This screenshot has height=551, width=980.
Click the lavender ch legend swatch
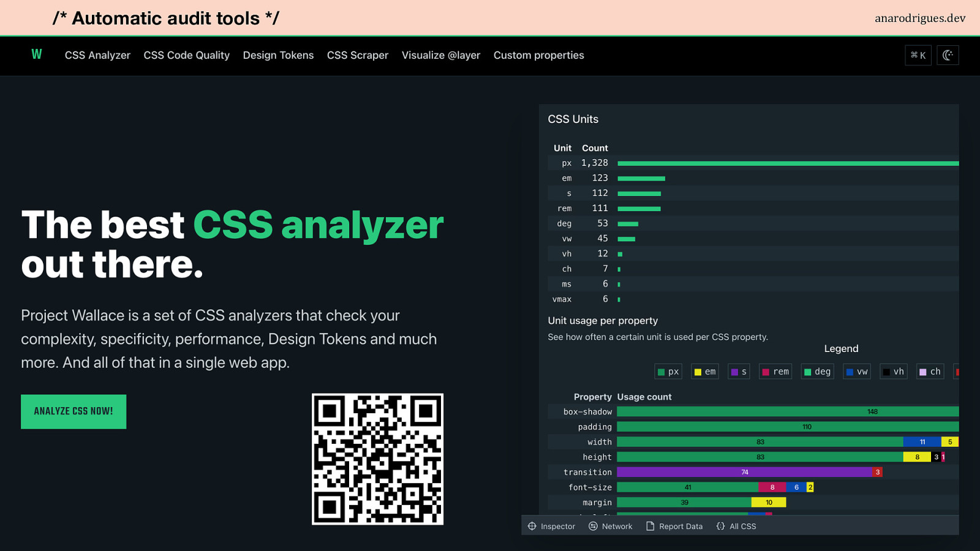923,372
